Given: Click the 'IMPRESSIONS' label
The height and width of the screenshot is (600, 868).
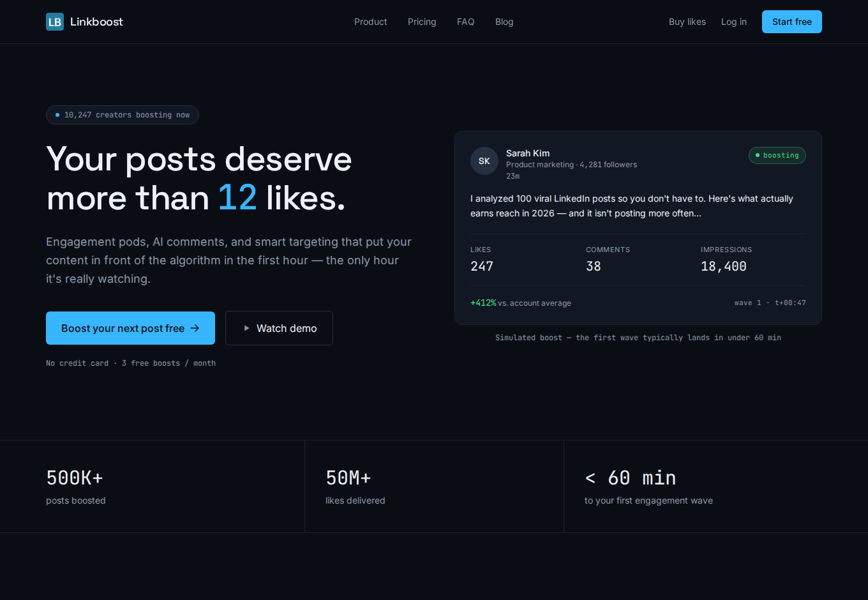Looking at the screenshot, I should [x=726, y=250].
